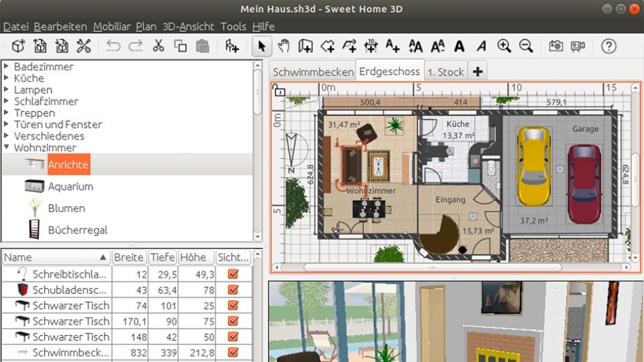Open the Tools menu

click(x=233, y=27)
